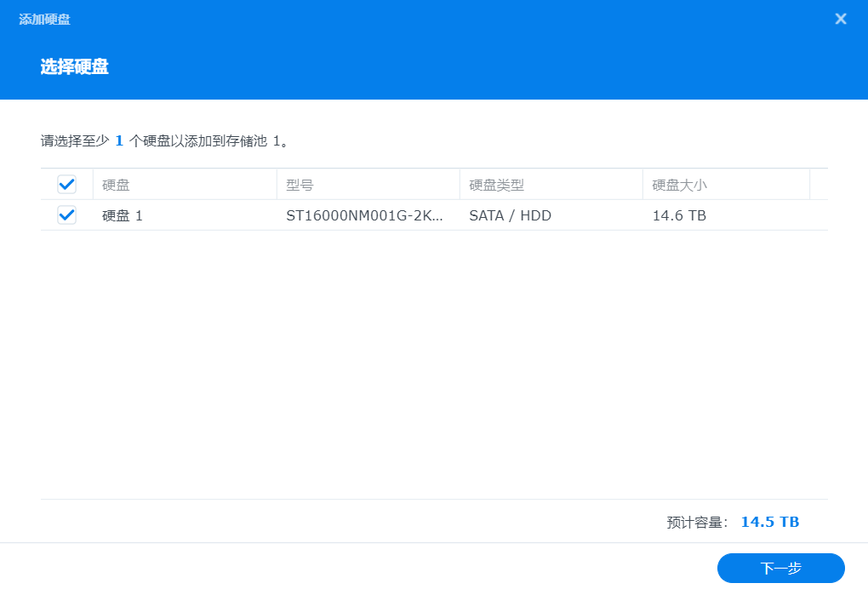Click the 14.6 TB drive size cell
868x589 pixels.
pos(677,215)
